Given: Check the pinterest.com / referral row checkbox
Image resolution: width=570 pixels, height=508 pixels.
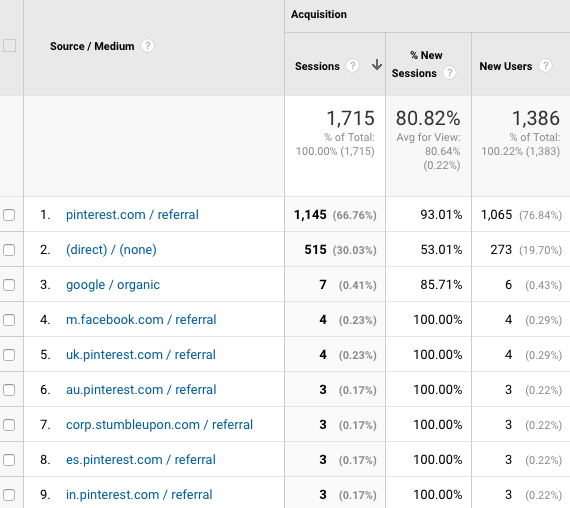Looking at the screenshot, I should [9, 215].
